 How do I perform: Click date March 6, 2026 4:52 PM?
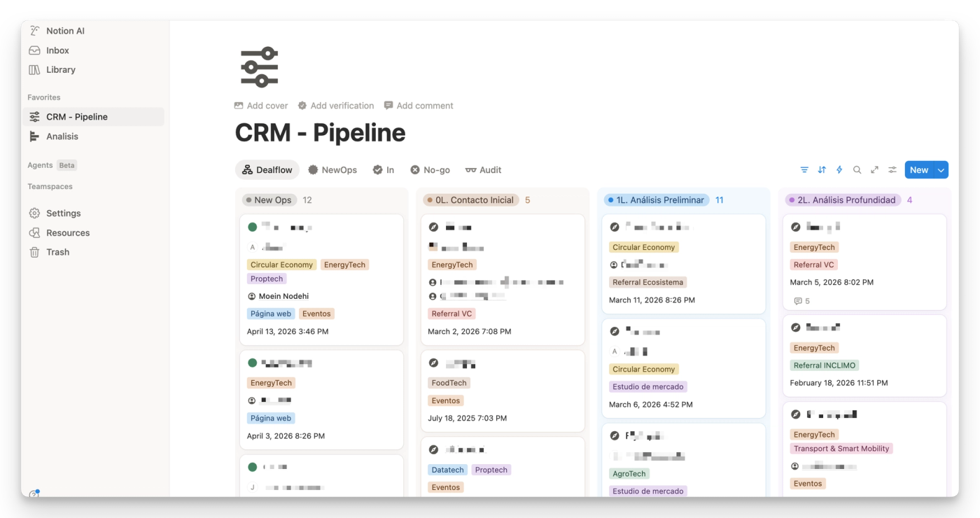tap(651, 405)
